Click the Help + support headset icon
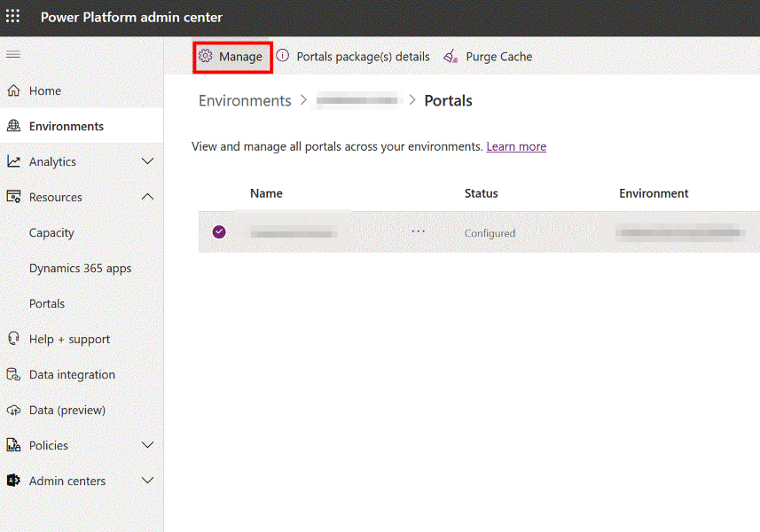Viewport: 760px width, 532px height. pyautogui.click(x=13, y=339)
